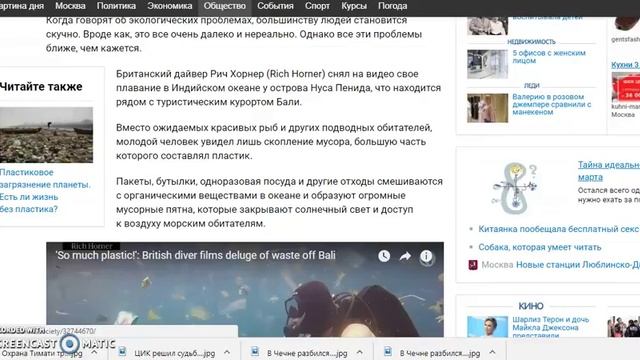Viewport: 640px width, 360px height.
Task: Open 'Собака, которая умеет читать' link
Action: point(540,247)
